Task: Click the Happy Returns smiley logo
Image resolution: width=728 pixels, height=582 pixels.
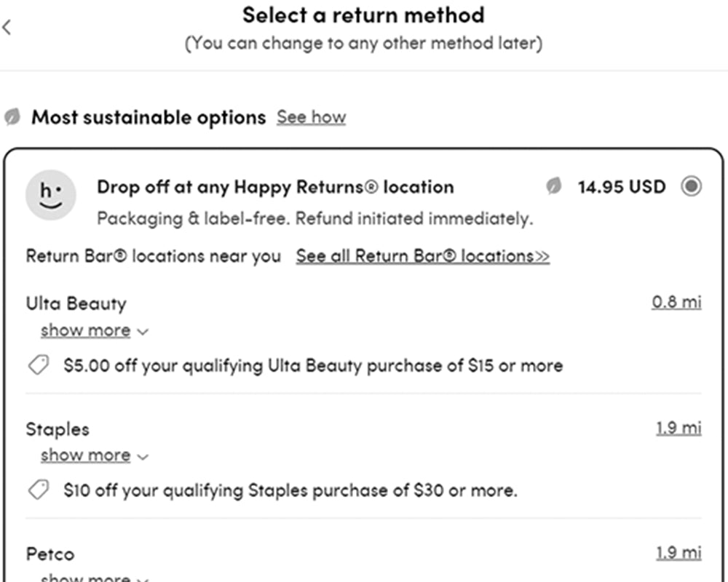Action: 50,194
